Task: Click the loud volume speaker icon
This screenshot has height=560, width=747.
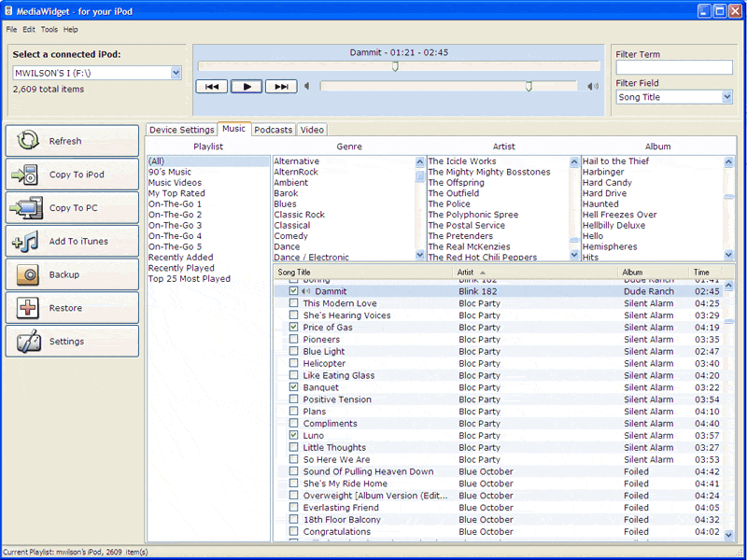Action: tap(593, 86)
